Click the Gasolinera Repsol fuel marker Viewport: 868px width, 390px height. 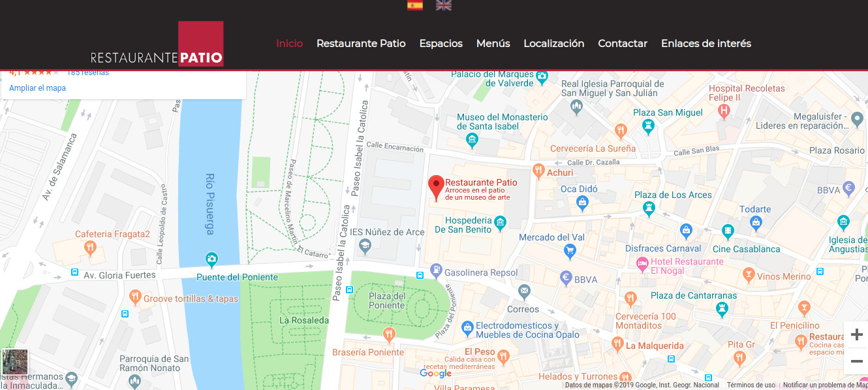point(437,270)
